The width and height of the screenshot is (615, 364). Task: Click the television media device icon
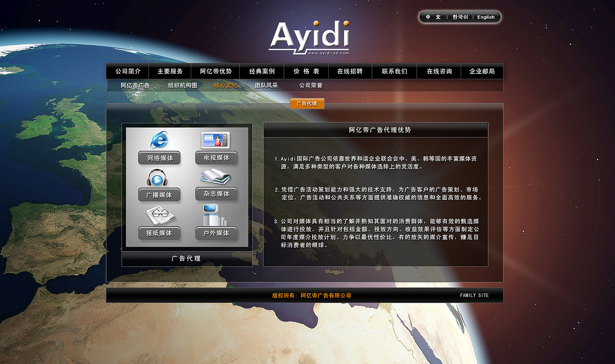(215, 140)
